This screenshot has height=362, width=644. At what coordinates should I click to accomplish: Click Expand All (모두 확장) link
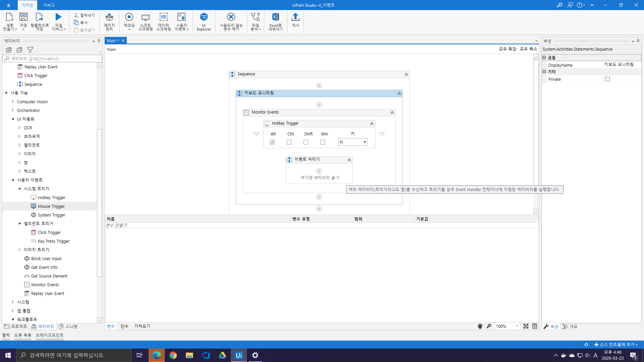[x=507, y=49]
